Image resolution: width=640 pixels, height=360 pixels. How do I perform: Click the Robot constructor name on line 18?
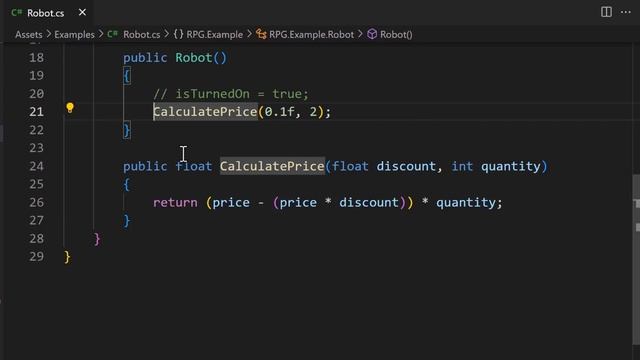193,58
